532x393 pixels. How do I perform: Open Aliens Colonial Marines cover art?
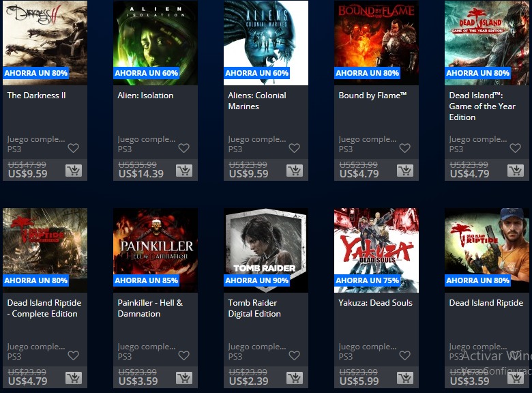[266, 43]
